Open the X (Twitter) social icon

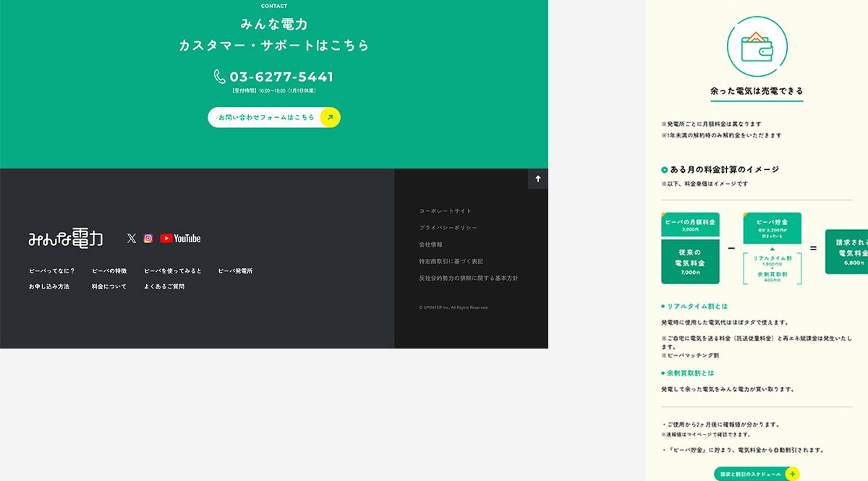132,238
